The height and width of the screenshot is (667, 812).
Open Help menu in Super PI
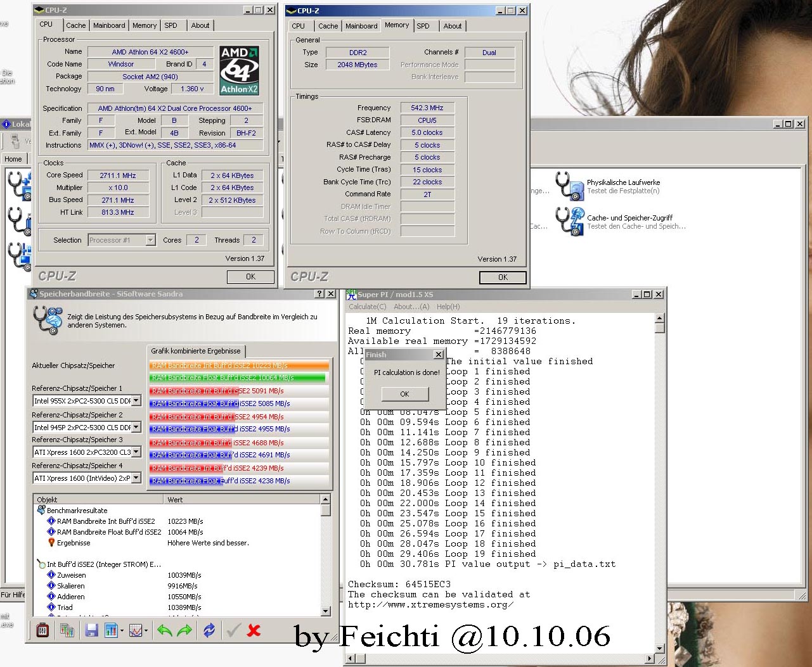(448, 307)
